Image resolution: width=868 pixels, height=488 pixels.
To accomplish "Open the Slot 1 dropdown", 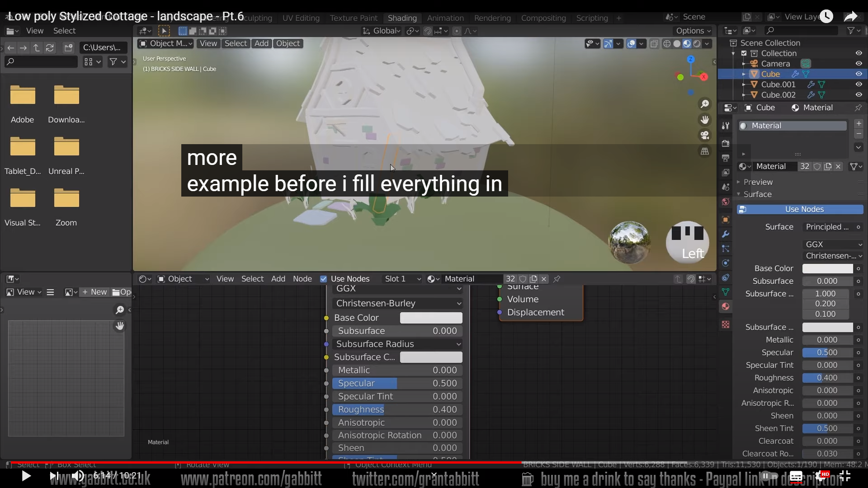I will [402, 279].
